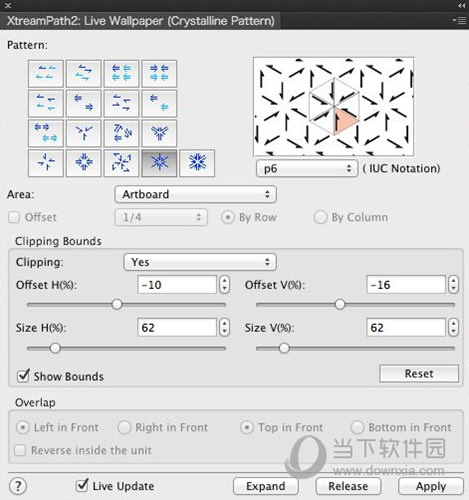Open the p6 IUC notation dropdown
Image resolution: width=469 pixels, height=500 pixels.
click(307, 168)
